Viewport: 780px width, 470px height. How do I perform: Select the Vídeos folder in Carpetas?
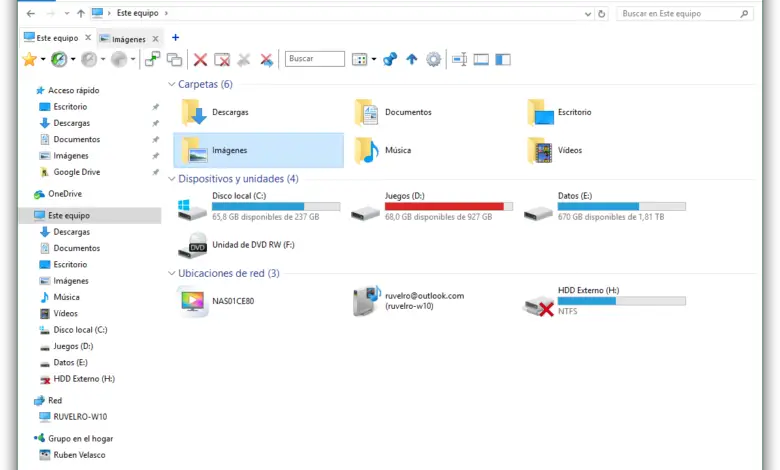[x=555, y=151]
